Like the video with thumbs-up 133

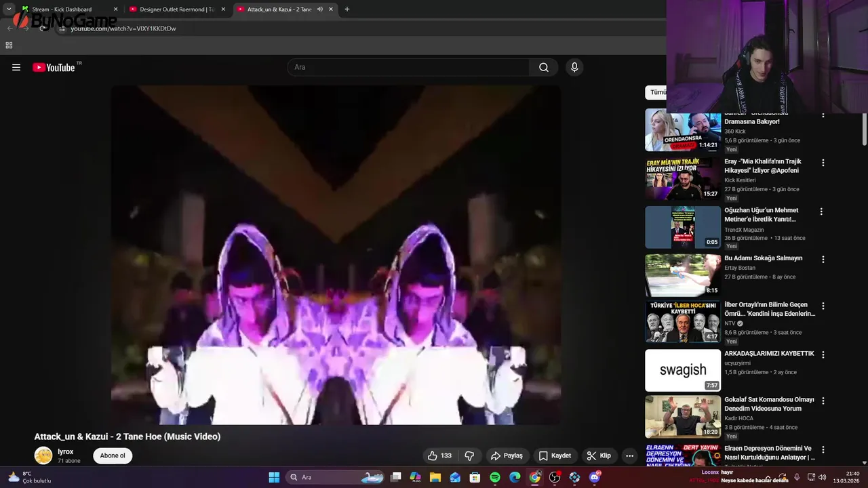[x=439, y=455]
